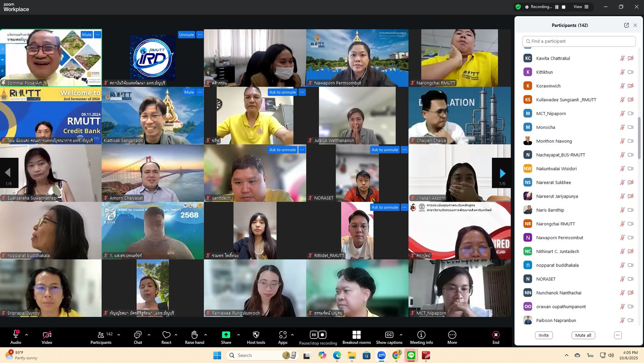Click the Find a participant field
The image size is (644, 363).
pyautogui.click(x=579, y=41)
